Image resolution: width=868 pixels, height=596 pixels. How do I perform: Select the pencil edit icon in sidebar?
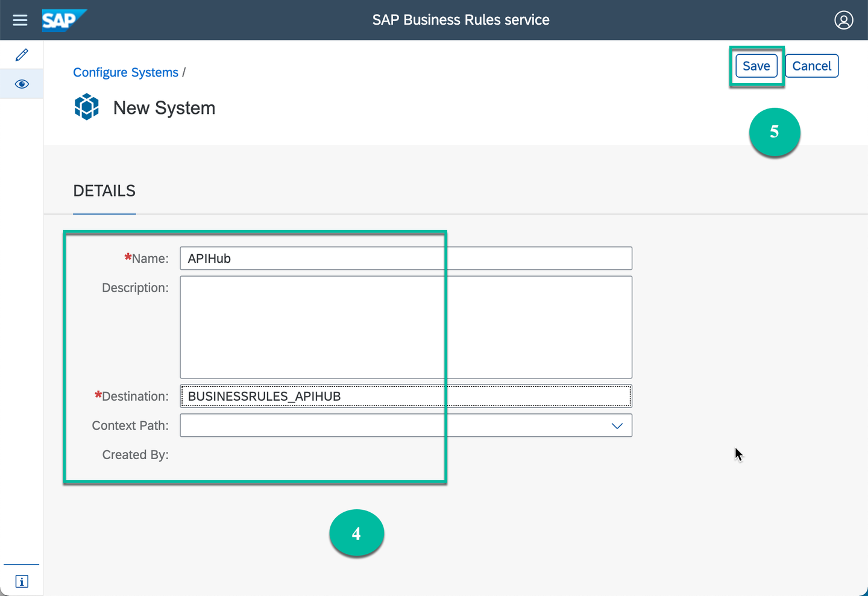[22, 55]
